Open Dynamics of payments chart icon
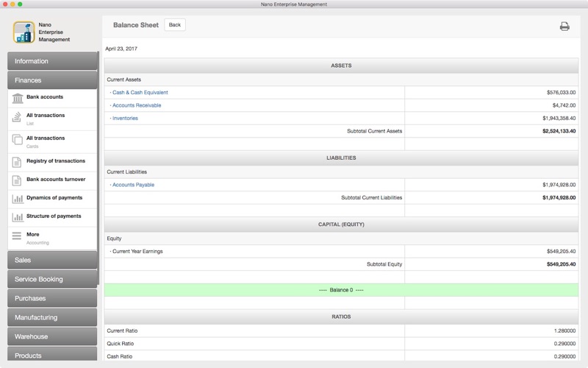Image resolution: width=588 pixels, height=368 pixels. [x=17, y=199]
